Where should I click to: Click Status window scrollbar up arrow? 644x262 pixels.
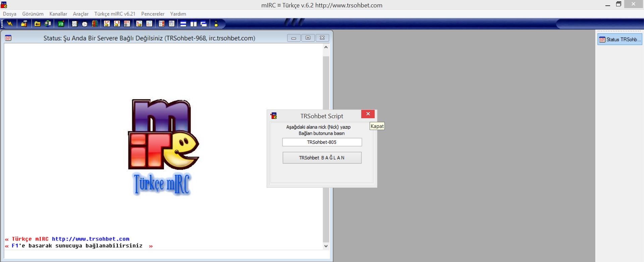(x=326, y=47)
